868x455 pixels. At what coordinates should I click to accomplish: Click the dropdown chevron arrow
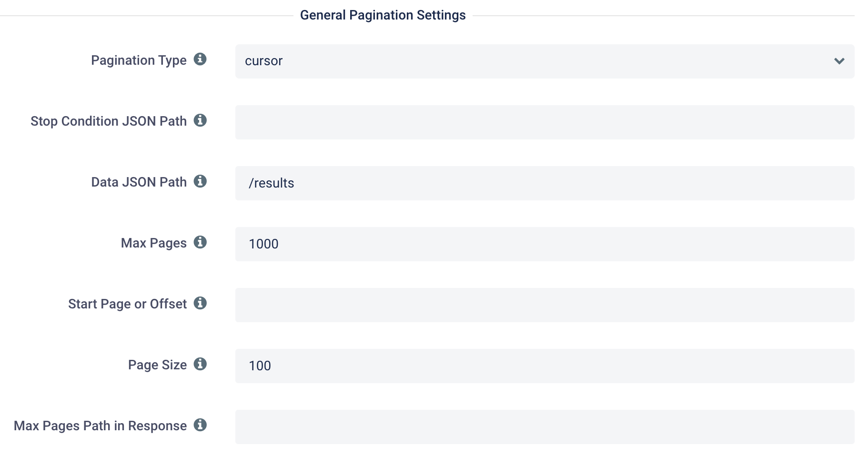coord(839,61)
